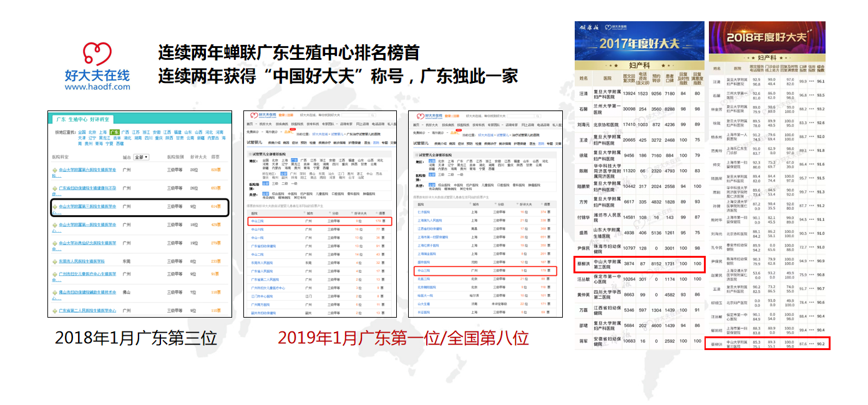Open 广东省人民医院 link in Guangdong table
Viewport: 868px width, 405px height.
point(261,271)
